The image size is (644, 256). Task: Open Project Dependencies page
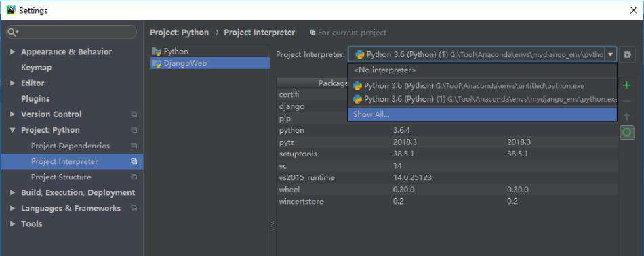point(71,146)
